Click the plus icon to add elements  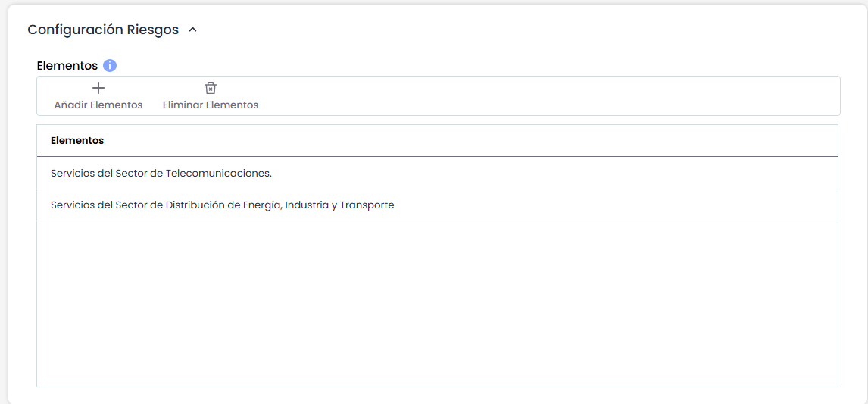click(x=98, y=88)
